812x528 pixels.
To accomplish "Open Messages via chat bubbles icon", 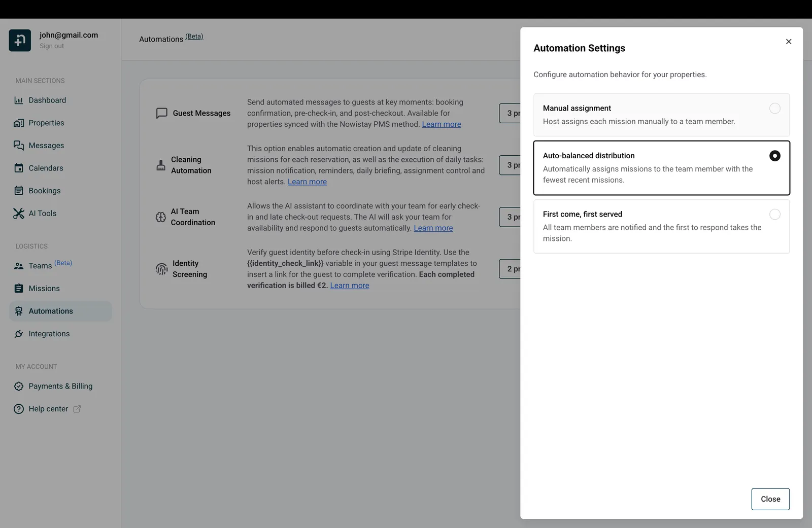I will pyautogui.click(x=19, y=146).
